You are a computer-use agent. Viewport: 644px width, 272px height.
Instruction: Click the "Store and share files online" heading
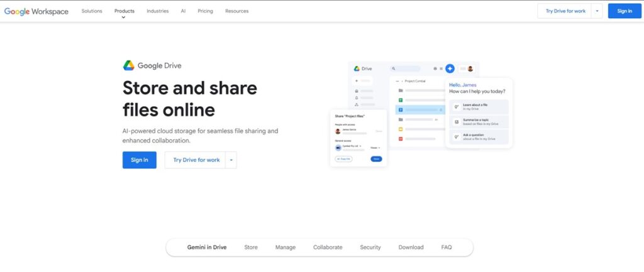[x=190, y=99]
